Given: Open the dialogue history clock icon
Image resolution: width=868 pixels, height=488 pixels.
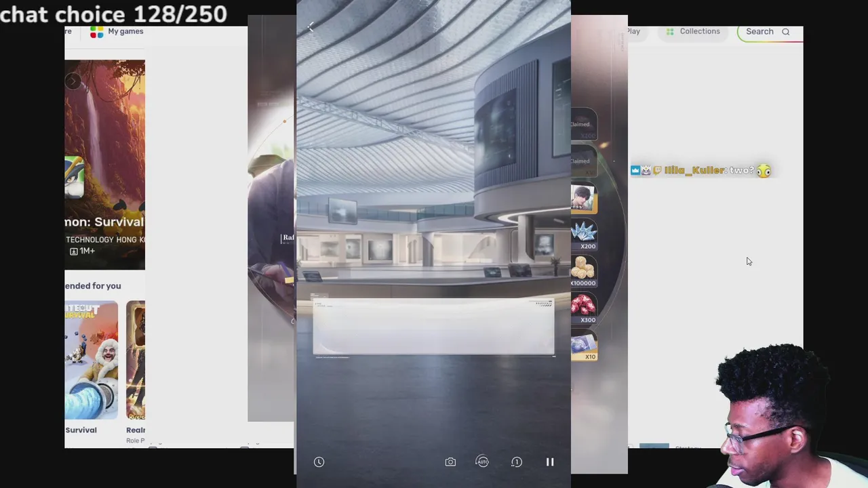Looking at the screenshot, I should coord(319,462).
